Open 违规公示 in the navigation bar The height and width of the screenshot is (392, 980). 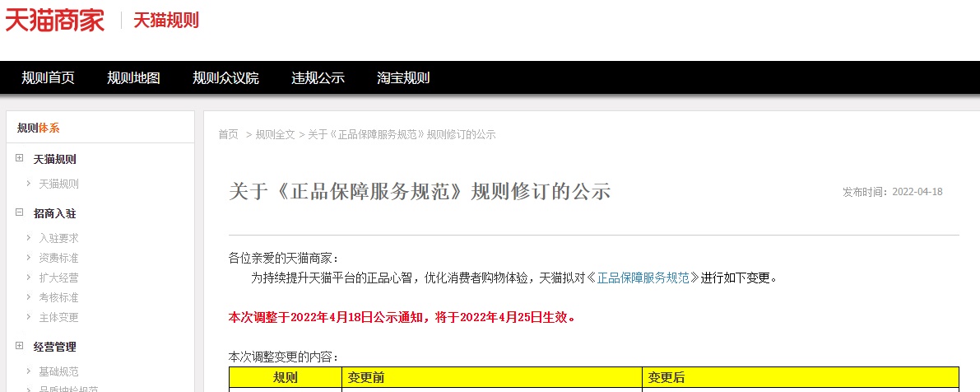coord(318,78)
